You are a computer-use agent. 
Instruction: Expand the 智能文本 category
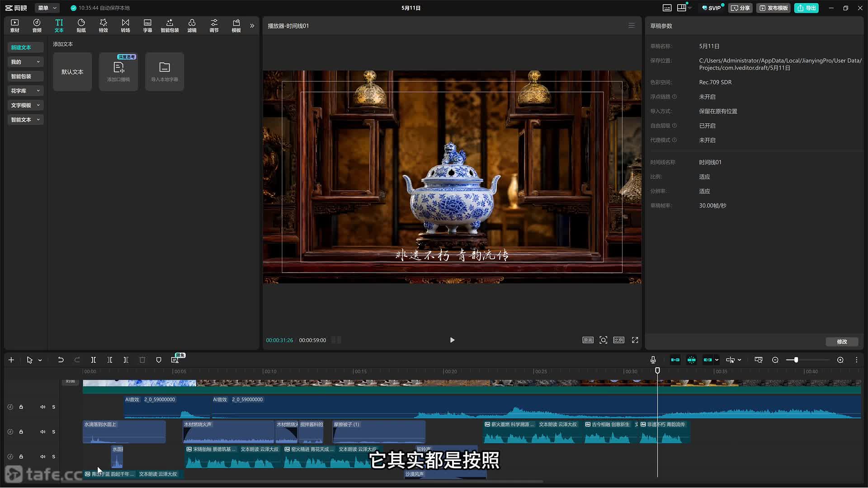pyautogui.click(x=25, y=120)
